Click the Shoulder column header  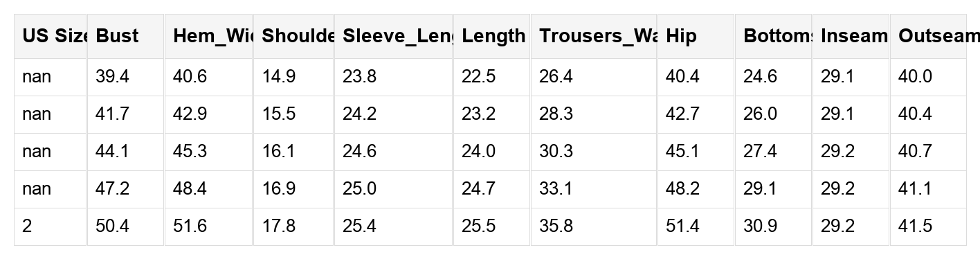click(293, 36)
